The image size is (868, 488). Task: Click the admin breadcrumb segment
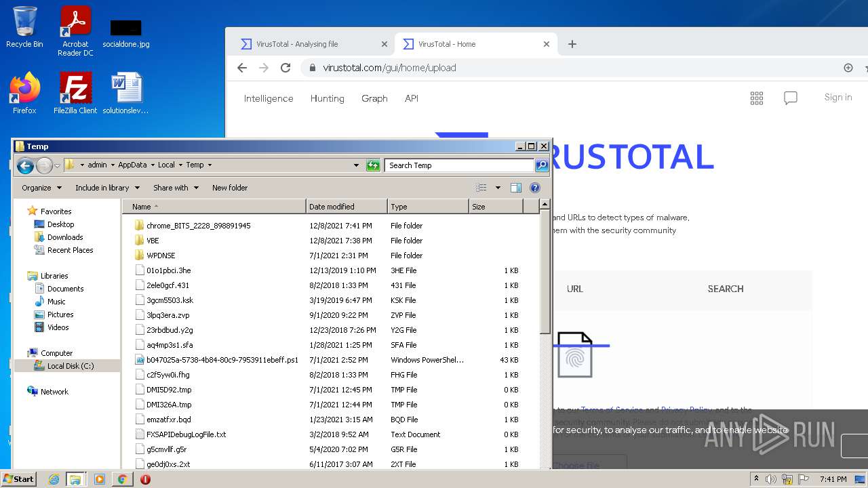click(97, 165)
